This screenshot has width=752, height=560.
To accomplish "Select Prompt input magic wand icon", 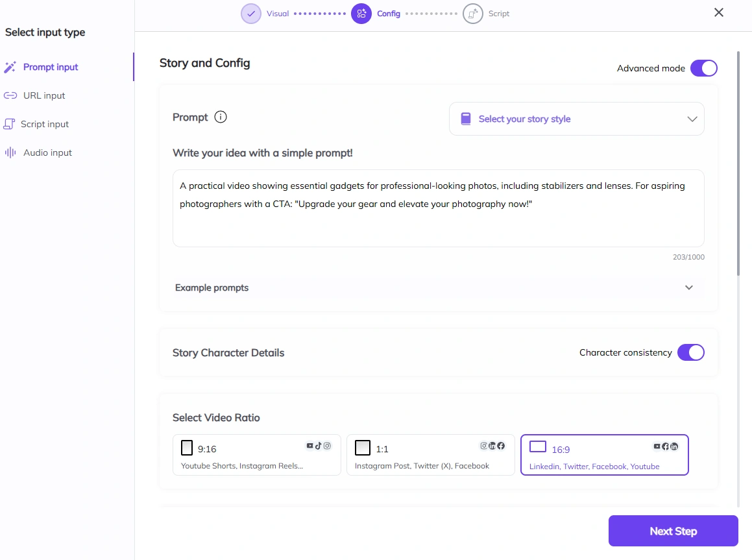I will (10, 67).
